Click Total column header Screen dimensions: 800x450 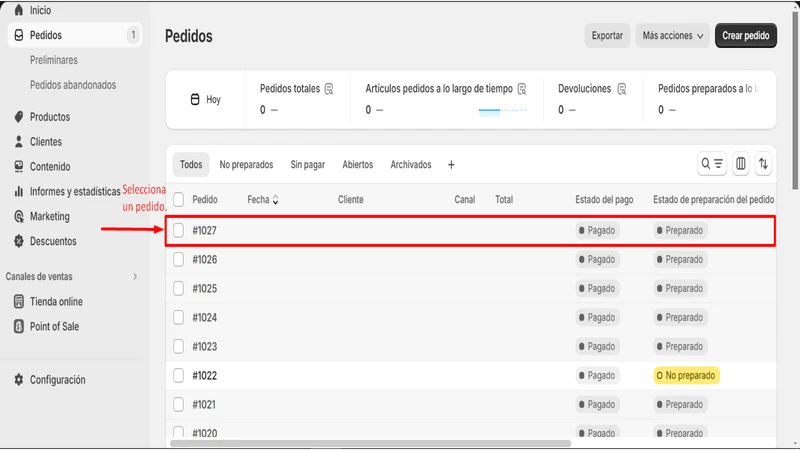coord(504,200)
